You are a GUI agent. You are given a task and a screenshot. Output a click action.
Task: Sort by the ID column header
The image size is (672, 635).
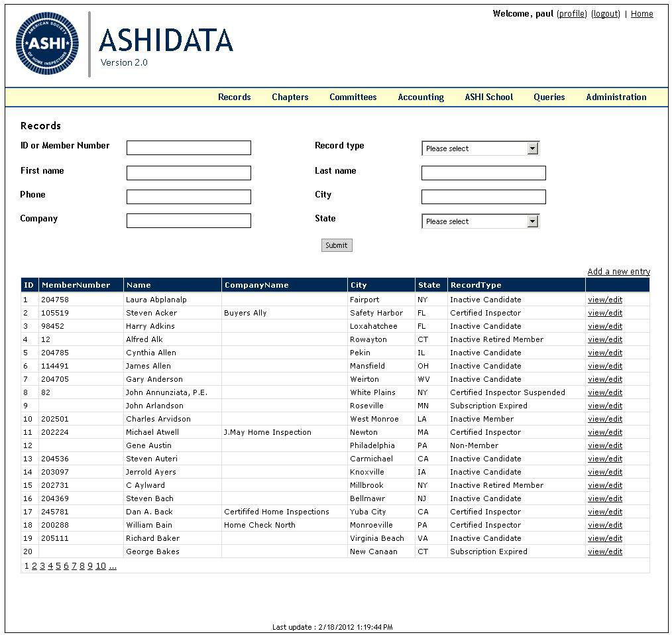point(28,285)
